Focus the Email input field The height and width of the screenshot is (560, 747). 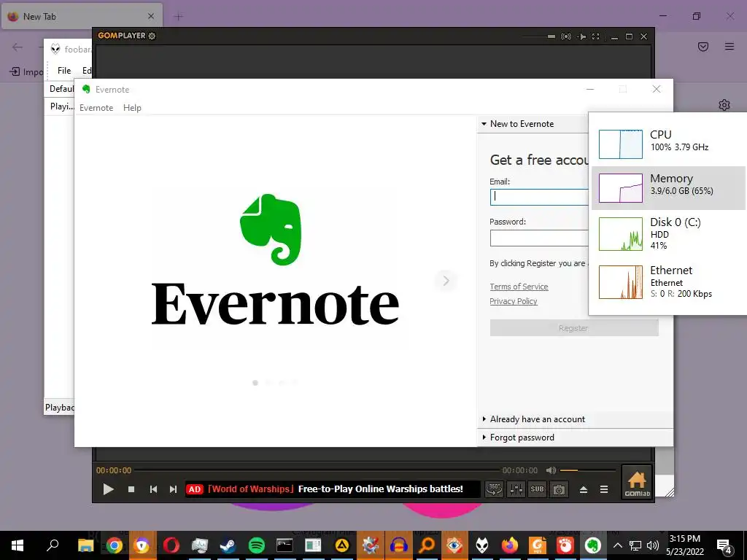point(539,197)
